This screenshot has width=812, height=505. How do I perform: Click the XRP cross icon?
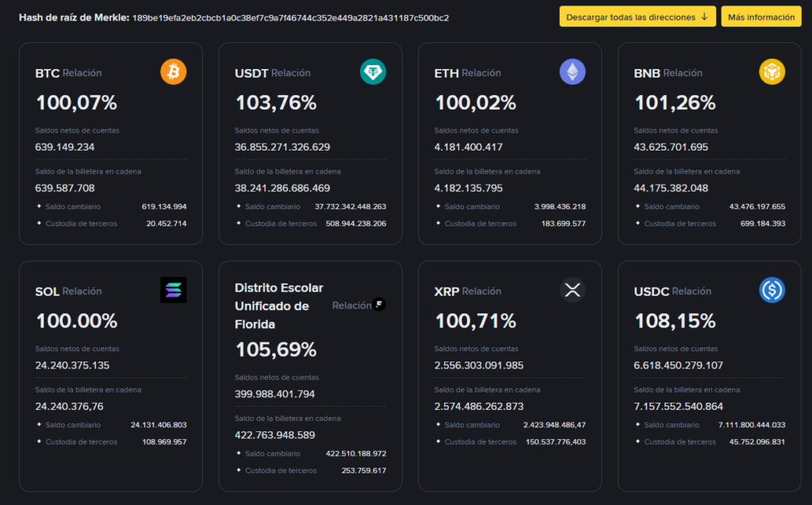pos(573,290)
